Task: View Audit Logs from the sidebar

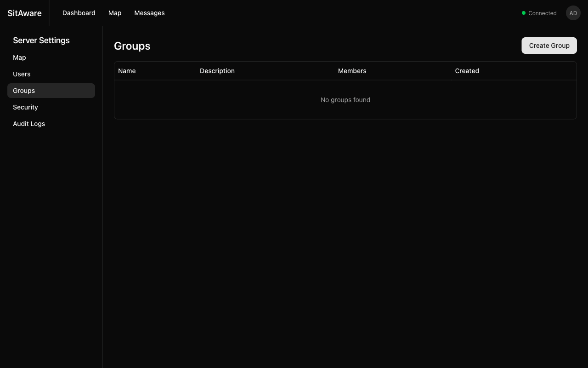Action: (x=29, y=124)
